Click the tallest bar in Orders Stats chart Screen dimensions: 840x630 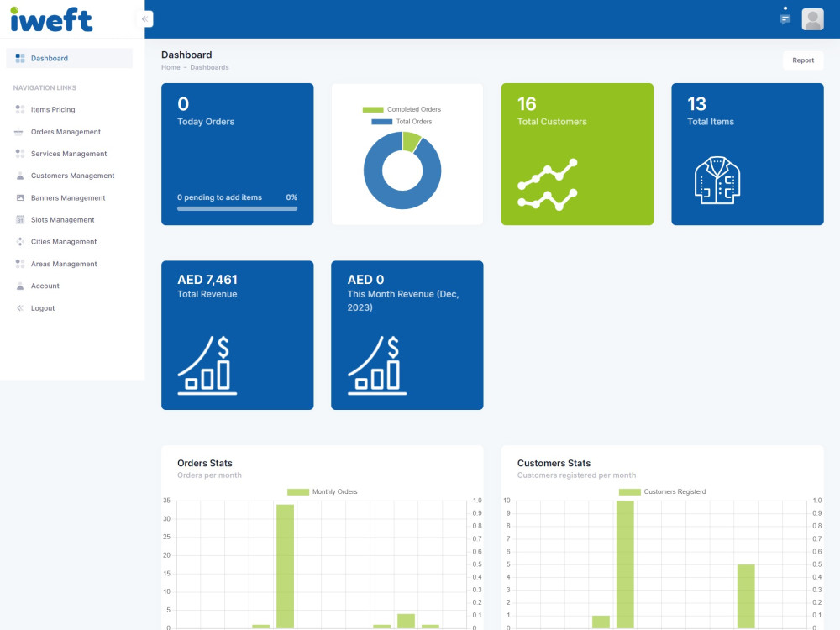coord(285,566)
